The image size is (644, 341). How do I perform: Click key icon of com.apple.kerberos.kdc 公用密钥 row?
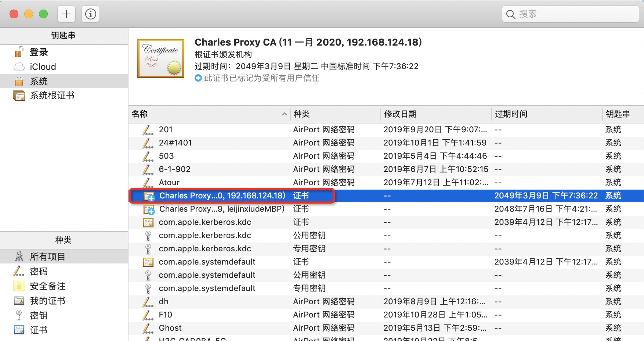point(148,236)
